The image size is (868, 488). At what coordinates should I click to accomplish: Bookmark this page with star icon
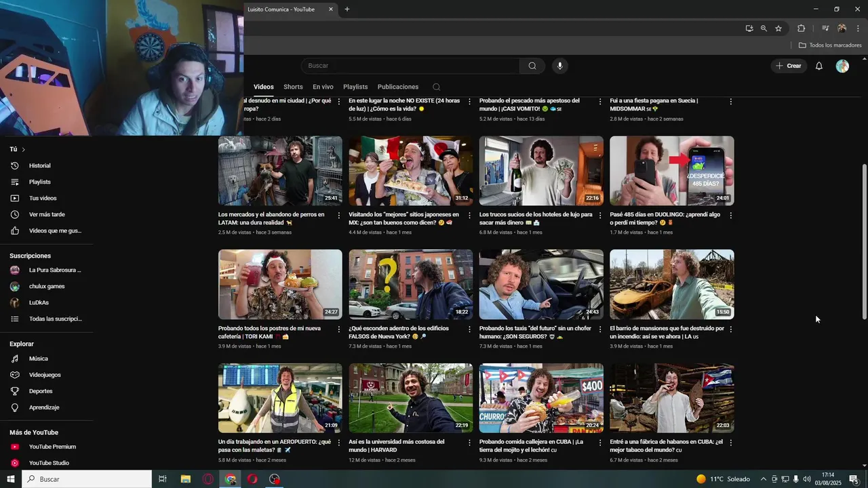click(778, 28)
